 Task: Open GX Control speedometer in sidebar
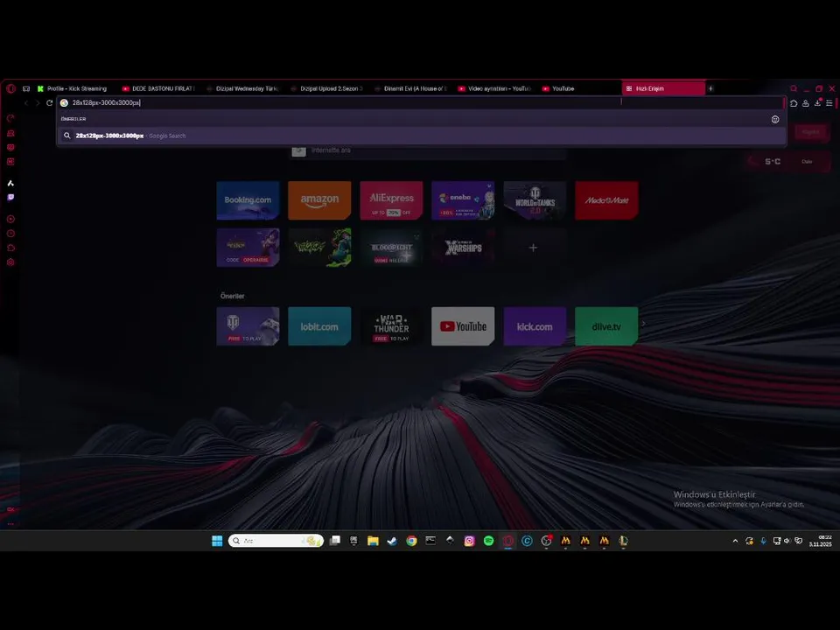tap(10, 118)
